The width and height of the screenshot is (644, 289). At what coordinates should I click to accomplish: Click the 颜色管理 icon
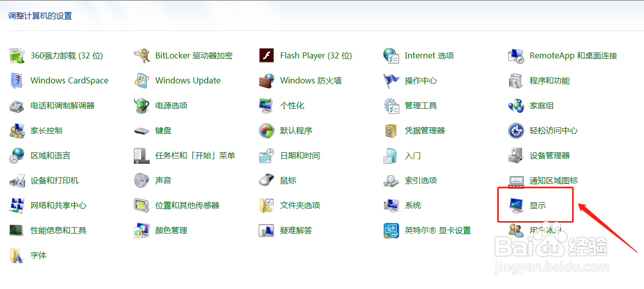(142, 231)
